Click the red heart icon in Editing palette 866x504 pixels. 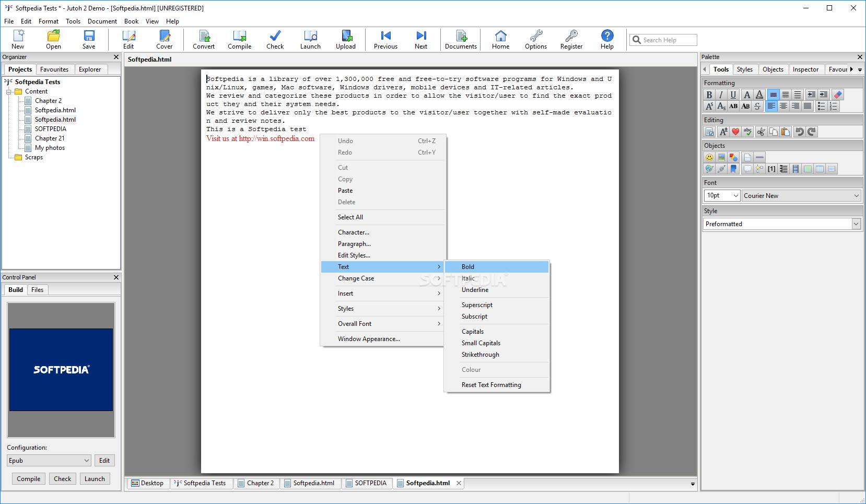pyautogui.click(x=735, y=132)
